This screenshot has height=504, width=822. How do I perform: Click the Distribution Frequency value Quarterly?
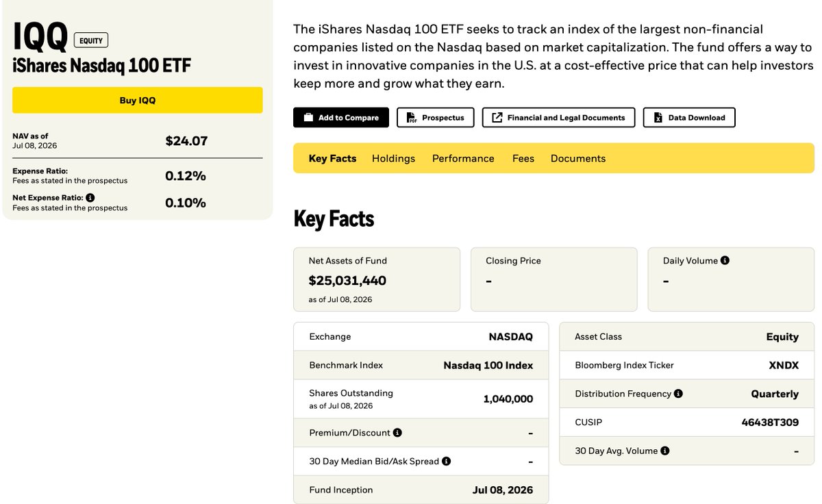coord(775,394)
